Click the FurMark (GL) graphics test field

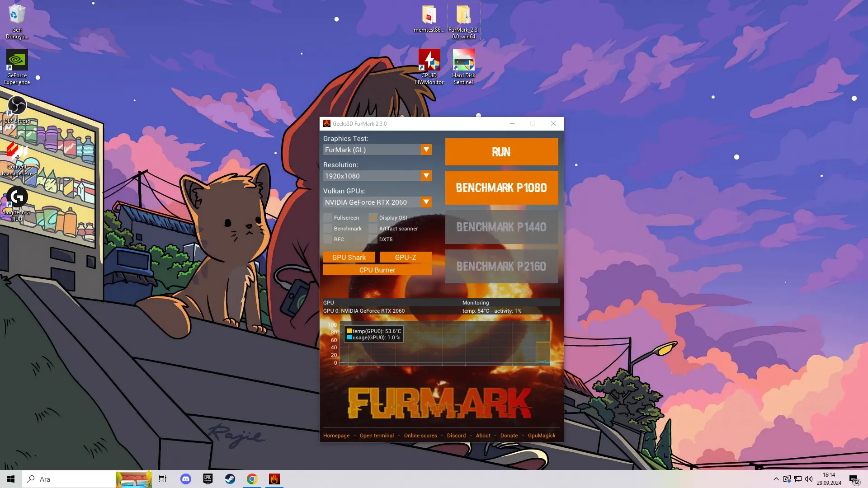point(372,150)
